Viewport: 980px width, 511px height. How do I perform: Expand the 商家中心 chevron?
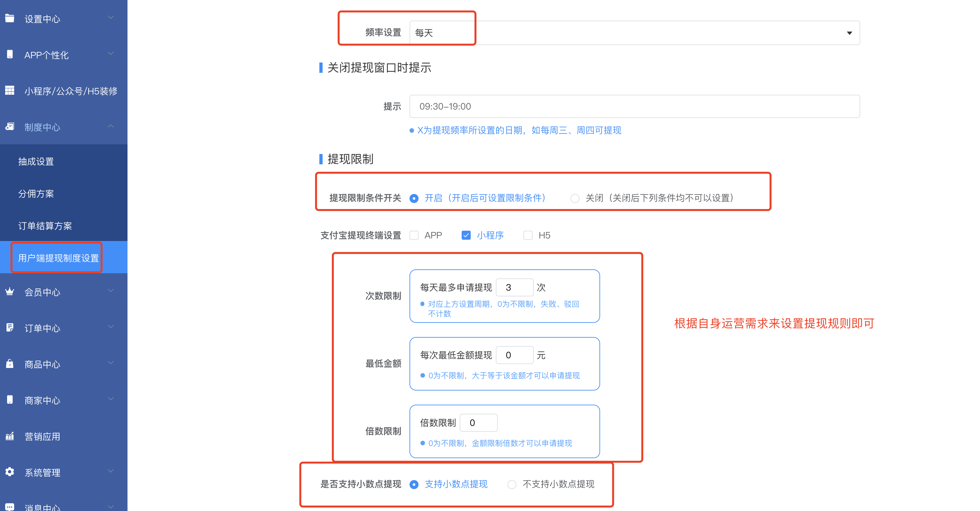[x=111, y=399]
